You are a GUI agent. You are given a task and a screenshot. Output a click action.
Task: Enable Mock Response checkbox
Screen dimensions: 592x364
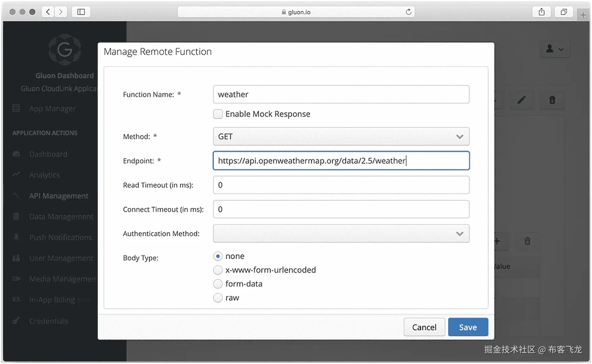click(218, 114)
